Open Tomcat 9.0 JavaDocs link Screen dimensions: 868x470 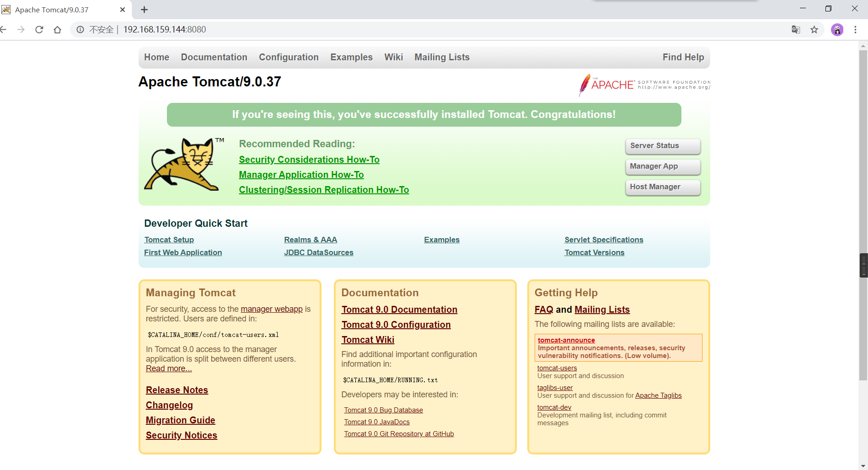click(x=377, y=422)
